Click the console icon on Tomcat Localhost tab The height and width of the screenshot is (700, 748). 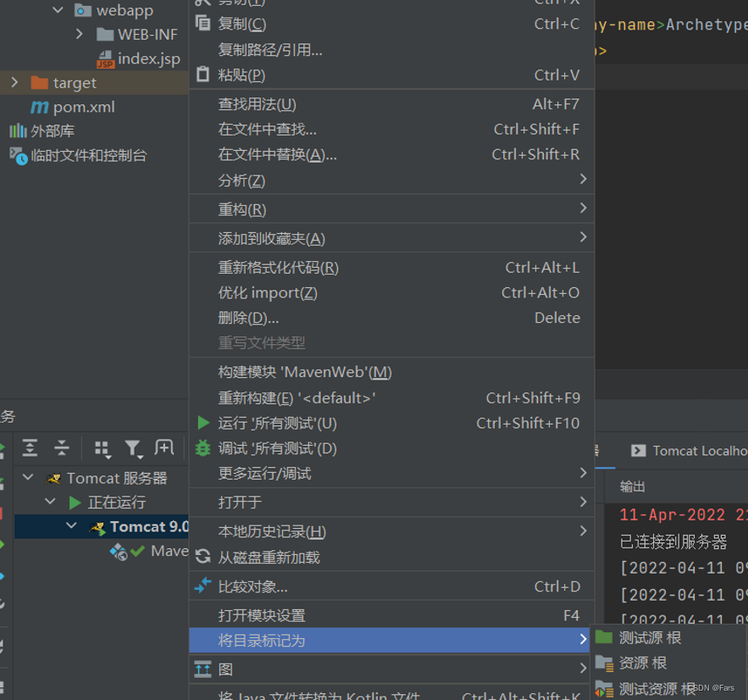point(638,451)
